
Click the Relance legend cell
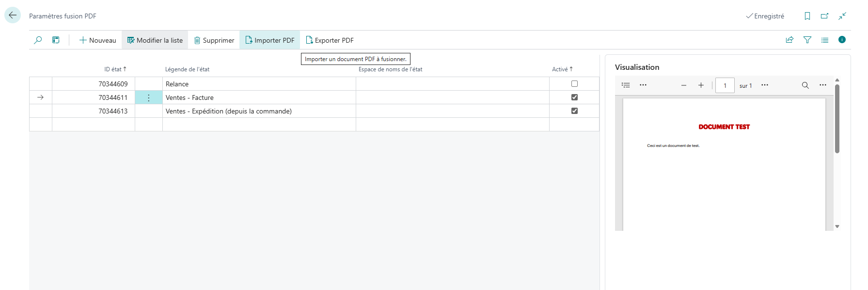pyautogui.click(x=259, y=84)
